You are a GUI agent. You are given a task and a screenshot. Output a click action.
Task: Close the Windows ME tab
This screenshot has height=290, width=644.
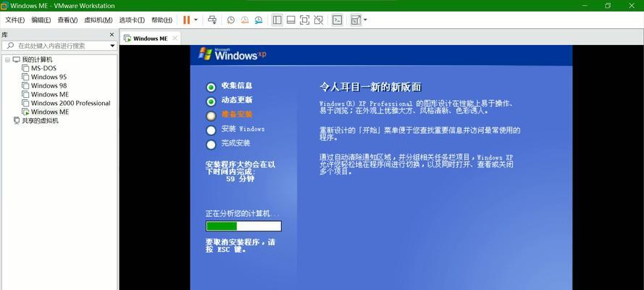click(x=175, y=38)
